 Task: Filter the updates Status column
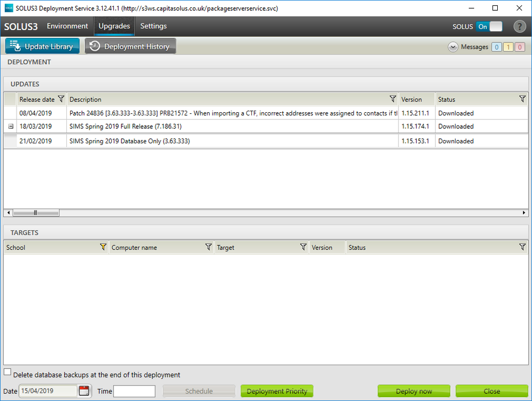click(x=522, y=99)
